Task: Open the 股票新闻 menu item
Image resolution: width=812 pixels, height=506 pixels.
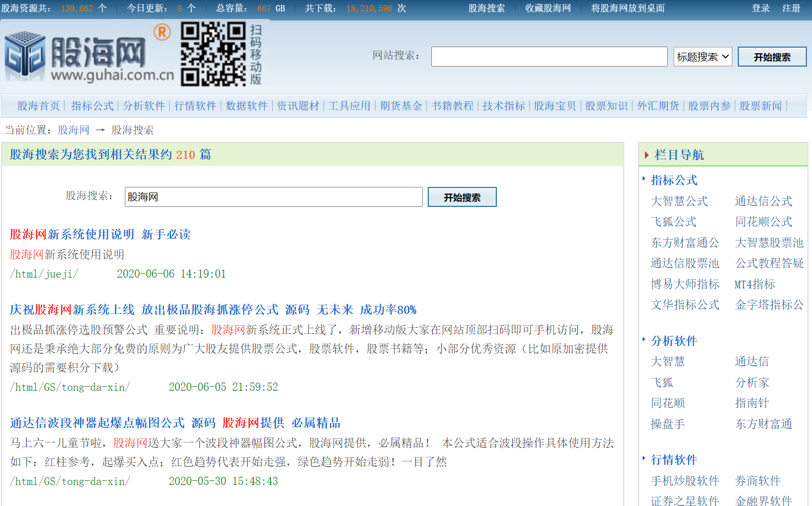Action: click(761, 106)
